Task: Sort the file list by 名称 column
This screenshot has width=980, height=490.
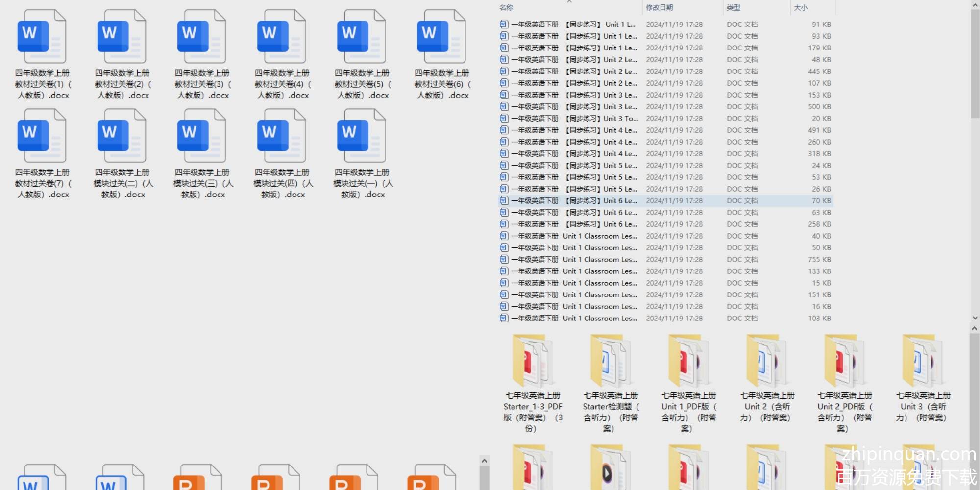Action: (x=506, y=8)
